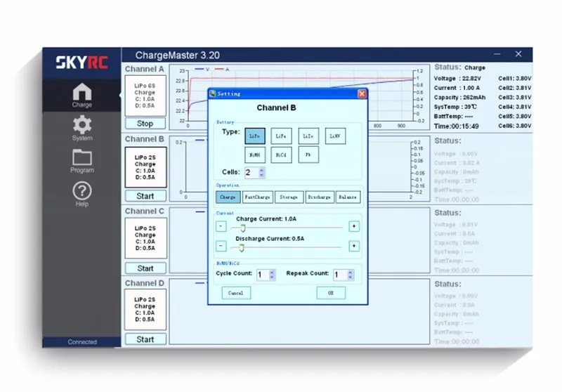Select LiIo battery type
This screenshot has height=392, width=562.
coord(308,136)
